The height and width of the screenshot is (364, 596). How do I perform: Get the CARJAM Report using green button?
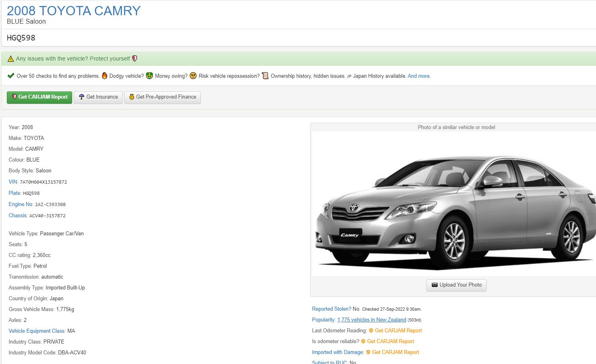click(39, 97)
